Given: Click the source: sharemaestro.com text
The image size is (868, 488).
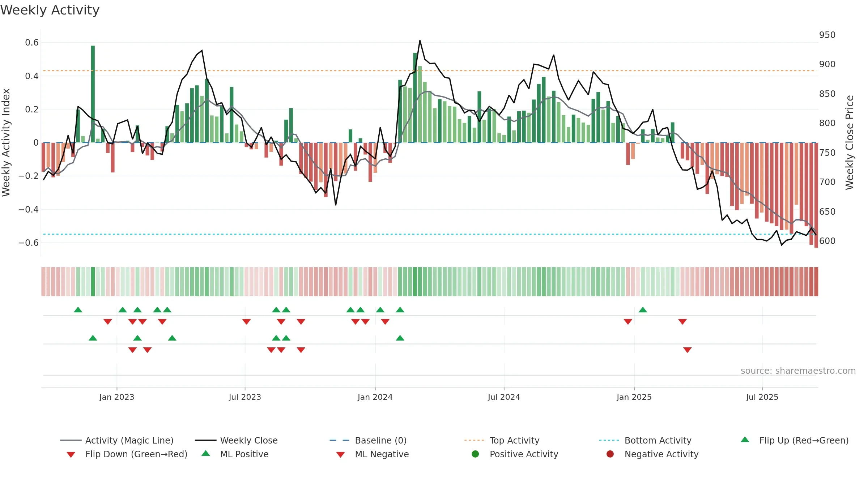Looking at the screenshot, I should (x=798, y=371).
